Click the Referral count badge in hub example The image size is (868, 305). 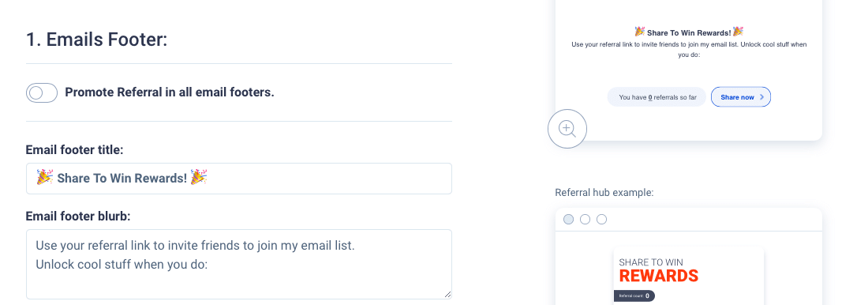(x=634, y=296)
